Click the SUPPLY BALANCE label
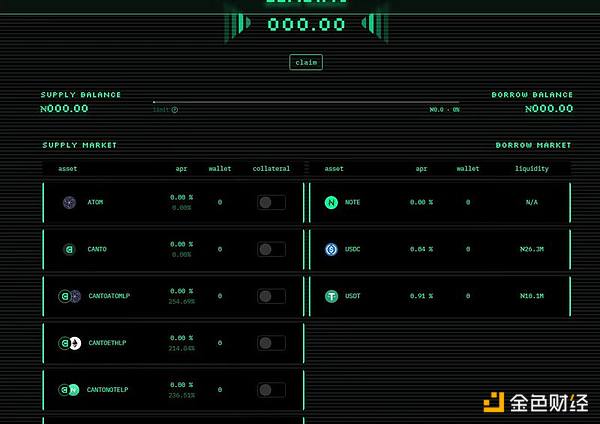This screenshot has height=424, width=600. [81, 95]
